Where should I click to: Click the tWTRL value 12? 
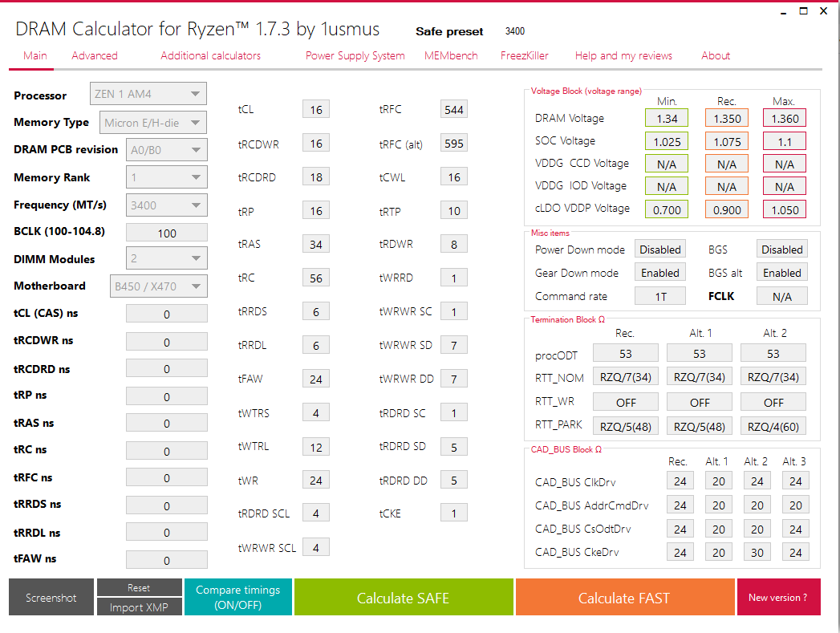coord(316,447)
